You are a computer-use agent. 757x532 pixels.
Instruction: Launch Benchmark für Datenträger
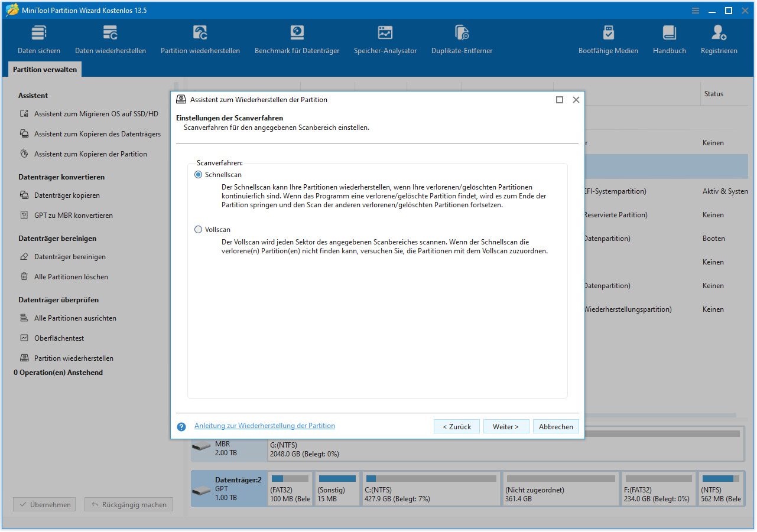point(297,39)
